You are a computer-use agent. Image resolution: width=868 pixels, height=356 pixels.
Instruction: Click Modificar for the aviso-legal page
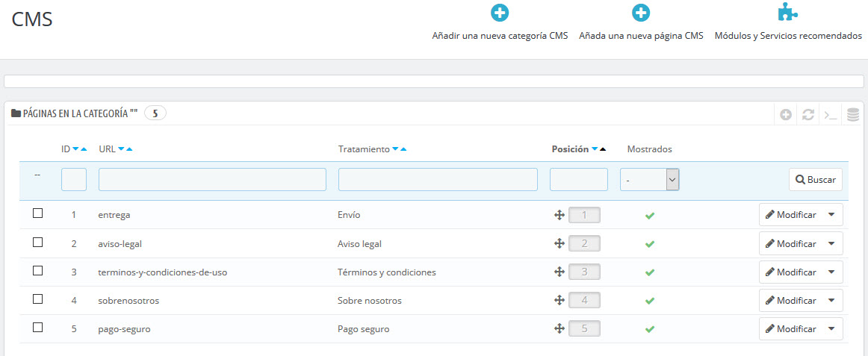pos(790,243)
